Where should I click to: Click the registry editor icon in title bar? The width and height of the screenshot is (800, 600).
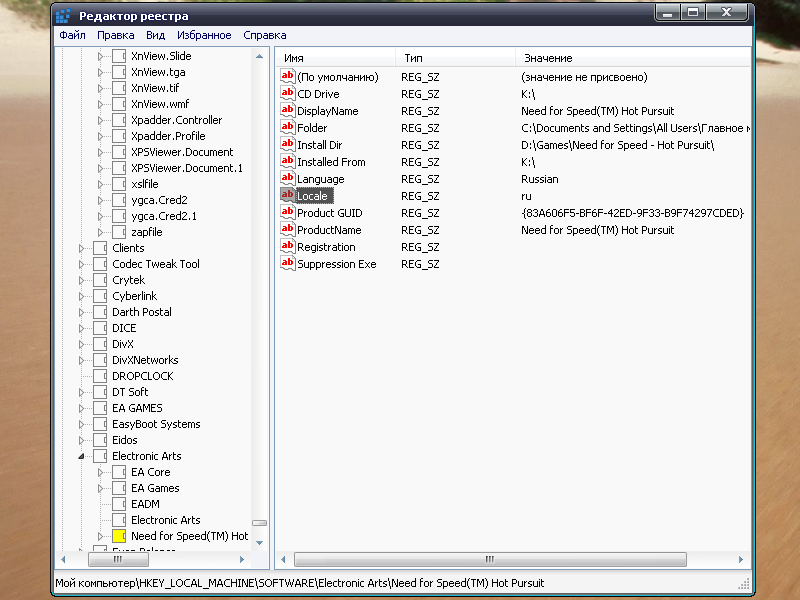63,16
